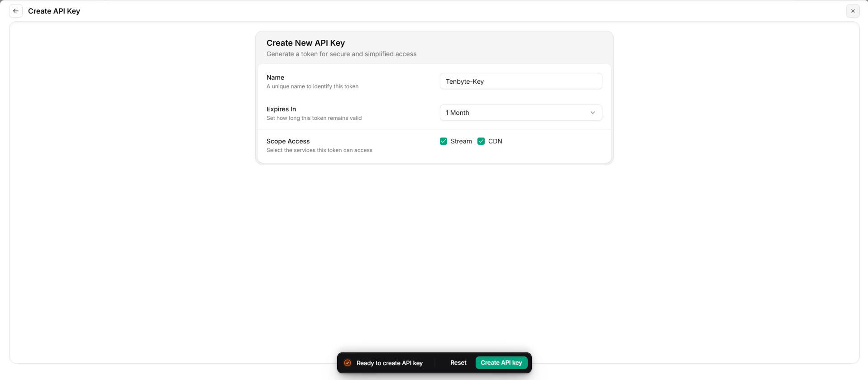Screen dimensions: 868x380
Task: Select the Create New API Key header
Action: click(305, 43)
